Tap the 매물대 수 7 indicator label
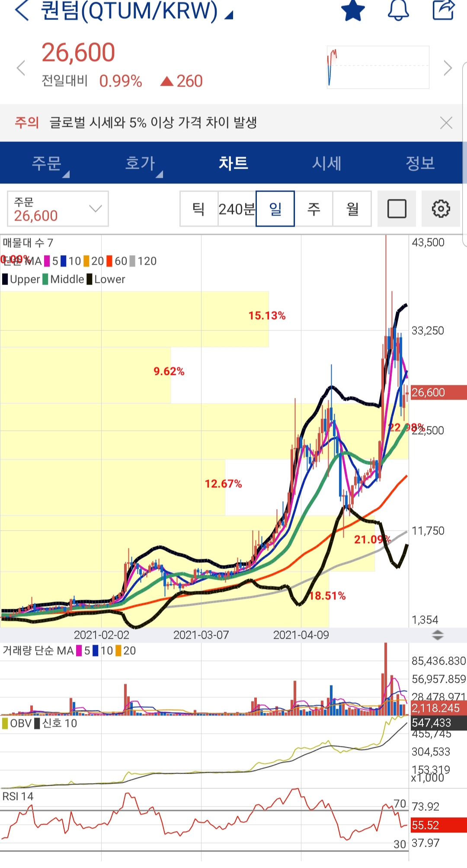The width and height of the screenshot is (467, 868). pos(28,243)
